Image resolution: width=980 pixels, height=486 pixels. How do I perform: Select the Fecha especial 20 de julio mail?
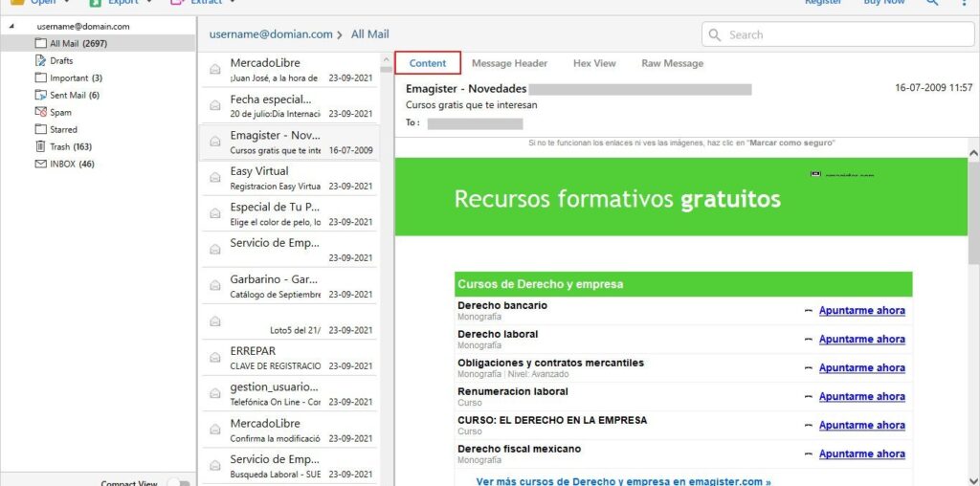click(288, 105)
